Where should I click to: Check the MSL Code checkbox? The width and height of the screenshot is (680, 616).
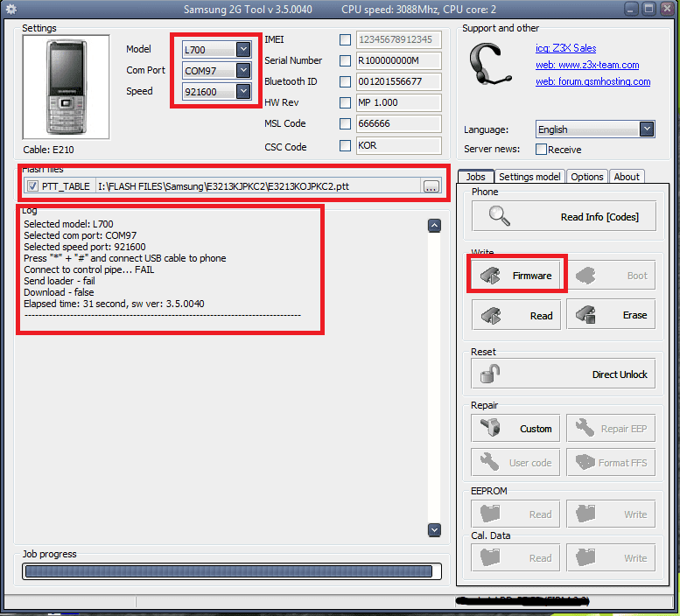345,124
